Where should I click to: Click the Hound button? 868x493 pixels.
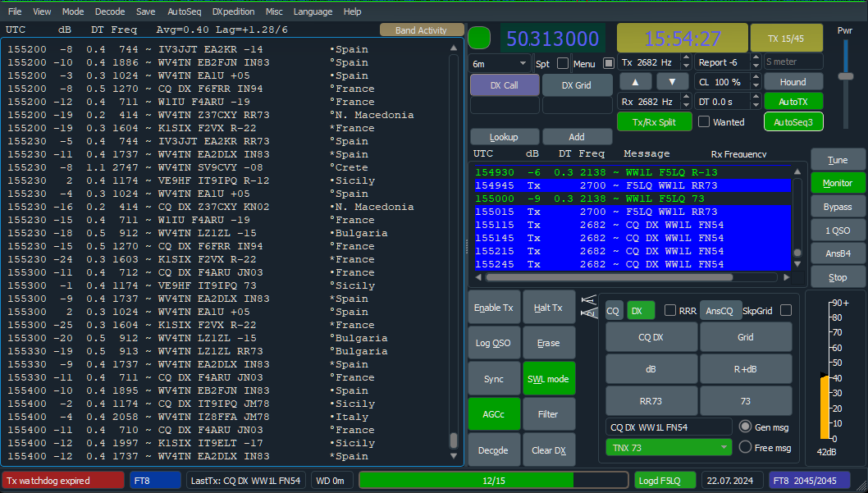coord(793,82)
